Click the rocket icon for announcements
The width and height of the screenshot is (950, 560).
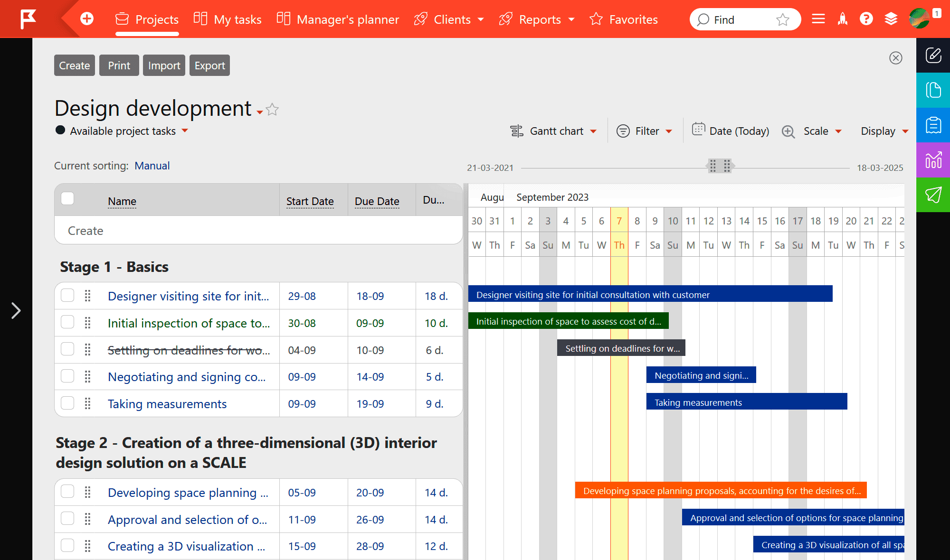pos(843,19)
